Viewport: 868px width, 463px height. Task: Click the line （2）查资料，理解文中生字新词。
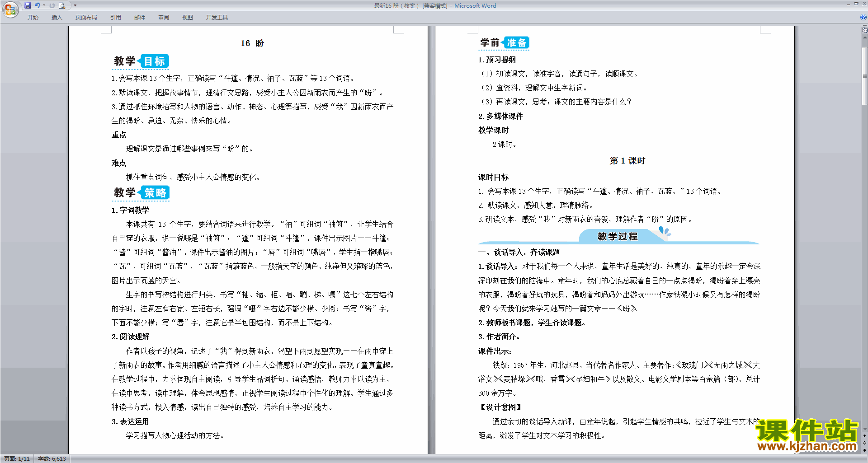point(533,88)
